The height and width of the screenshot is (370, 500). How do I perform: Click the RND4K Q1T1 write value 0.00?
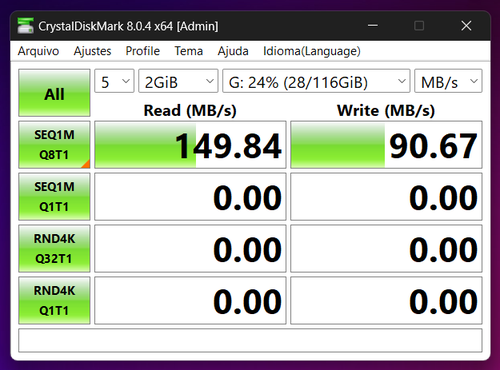coord(386,301)
